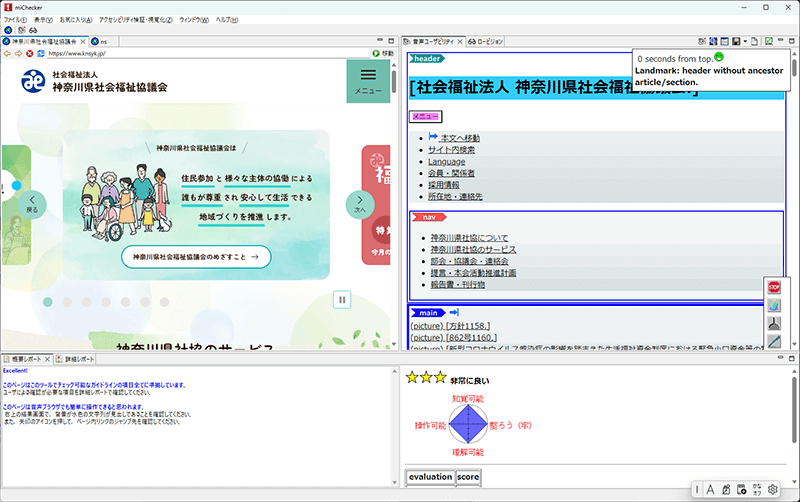This screenshot has width=800, height=502.
Task: Click the score column header
Action: point(468,477)
